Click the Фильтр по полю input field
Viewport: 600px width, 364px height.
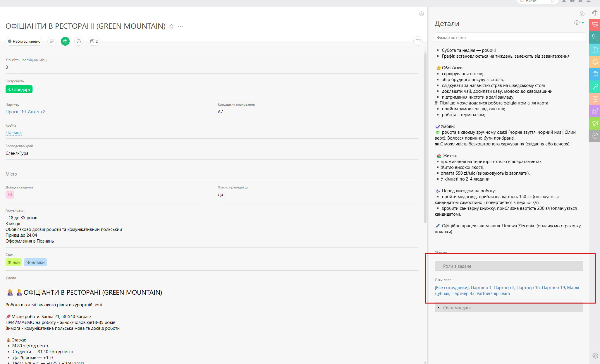click(510, 37)
